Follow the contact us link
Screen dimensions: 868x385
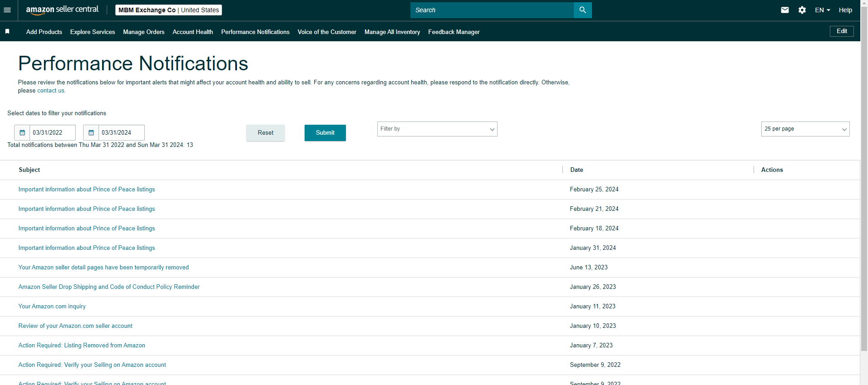pyautogui.click(x=50, y=91)
